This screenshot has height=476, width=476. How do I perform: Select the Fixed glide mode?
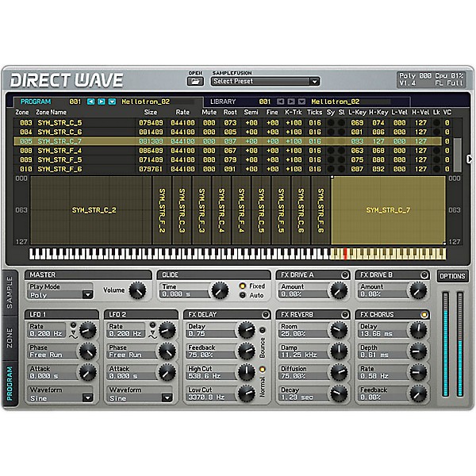click(x=242, y=286)
